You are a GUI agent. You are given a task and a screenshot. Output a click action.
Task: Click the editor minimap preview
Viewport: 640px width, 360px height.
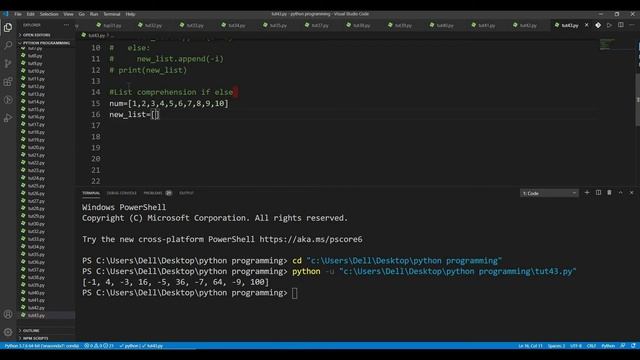[x=607, y=44]
